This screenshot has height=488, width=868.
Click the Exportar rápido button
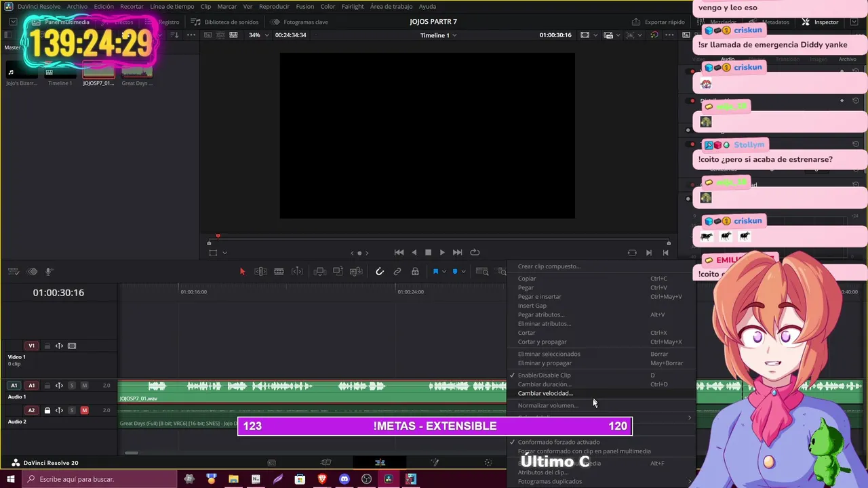click(658, 22)
